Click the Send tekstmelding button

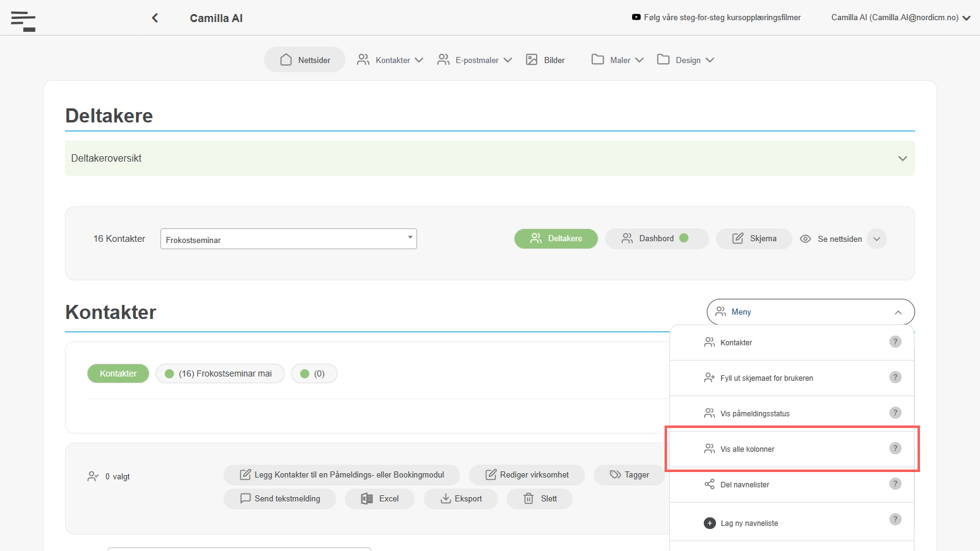pos(280,498)
